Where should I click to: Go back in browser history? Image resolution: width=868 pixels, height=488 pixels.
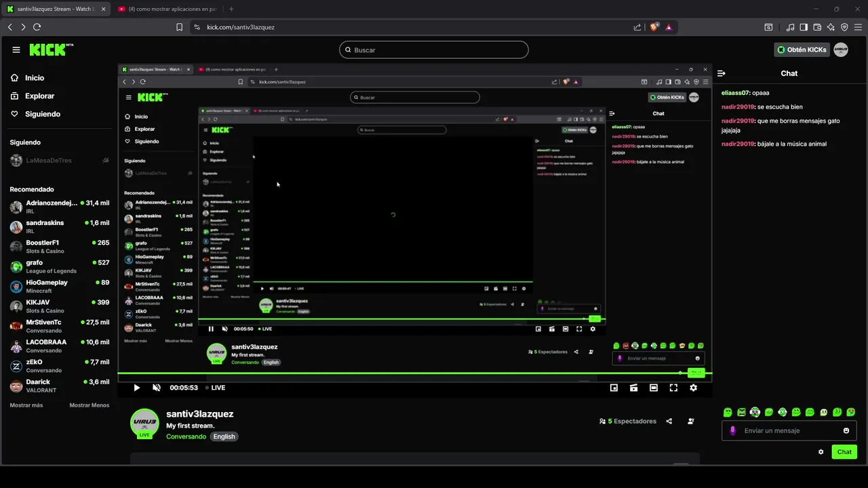click(9, 27)
